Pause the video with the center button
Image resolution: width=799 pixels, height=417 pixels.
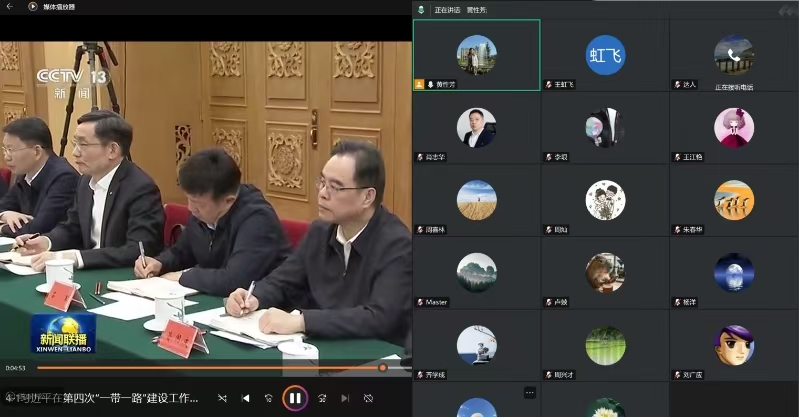coord(295,398)
